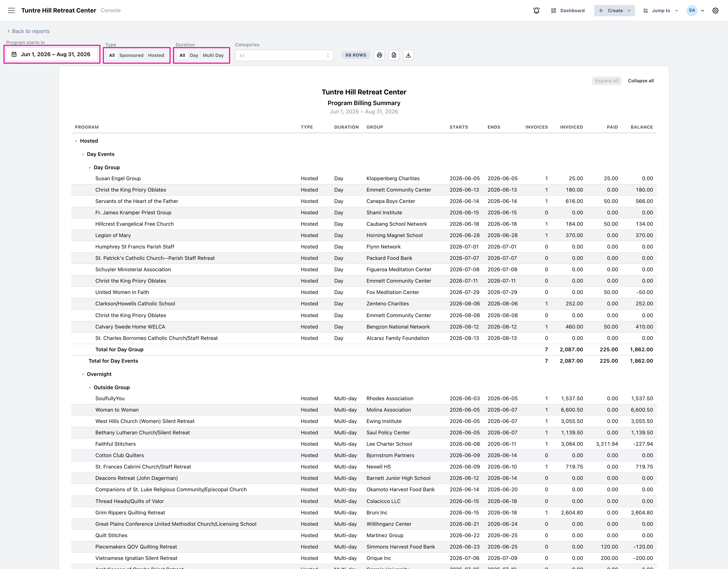Screen dimensions: 728x569
Task: Open the date range picker Jun 1 – Aug 31
Action: [52, 54]
